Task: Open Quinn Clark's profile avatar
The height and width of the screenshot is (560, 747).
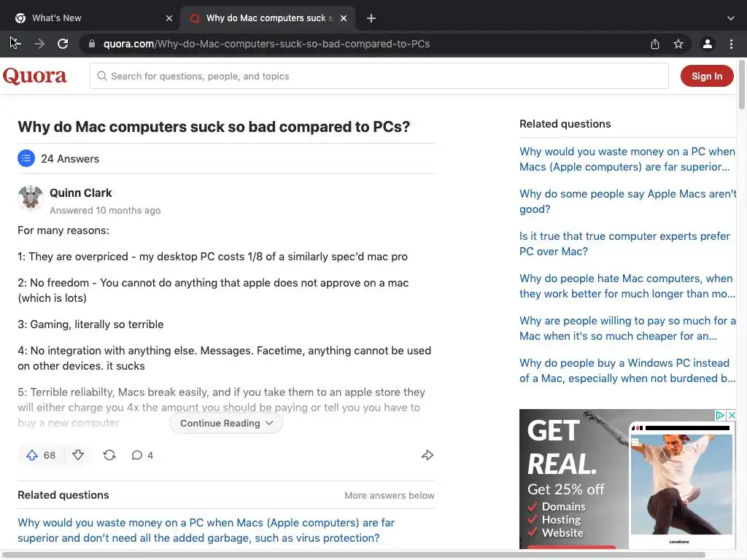Action: point(31,198)
